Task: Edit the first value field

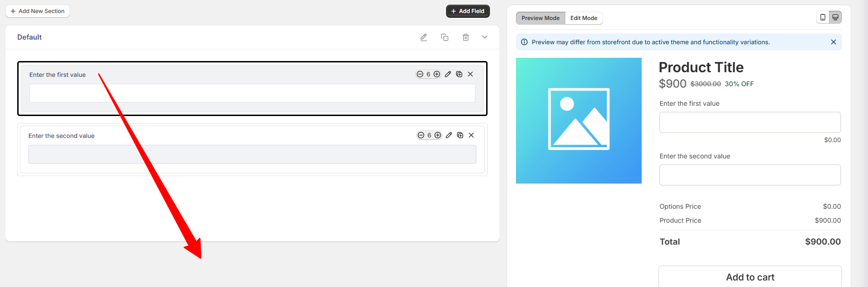Action: [x=448, y=74]
